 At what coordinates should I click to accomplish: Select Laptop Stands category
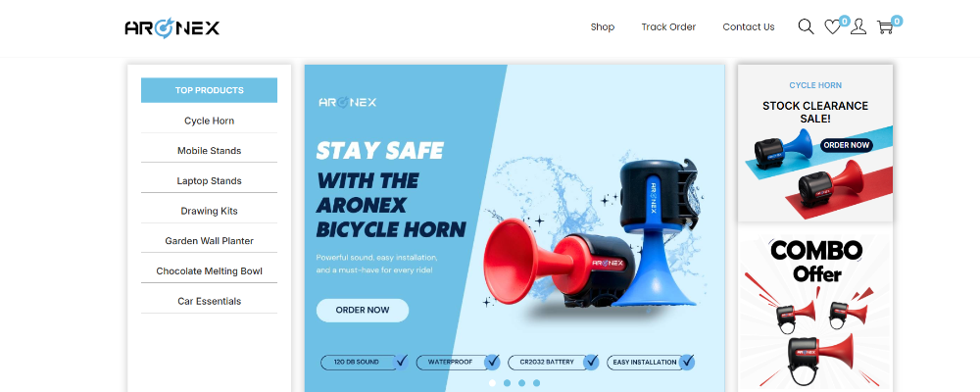(210, 180)
